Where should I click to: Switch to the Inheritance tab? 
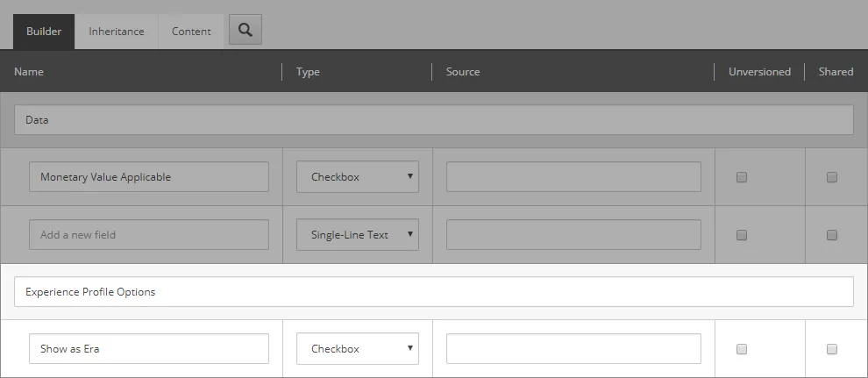tap(117, 32)
